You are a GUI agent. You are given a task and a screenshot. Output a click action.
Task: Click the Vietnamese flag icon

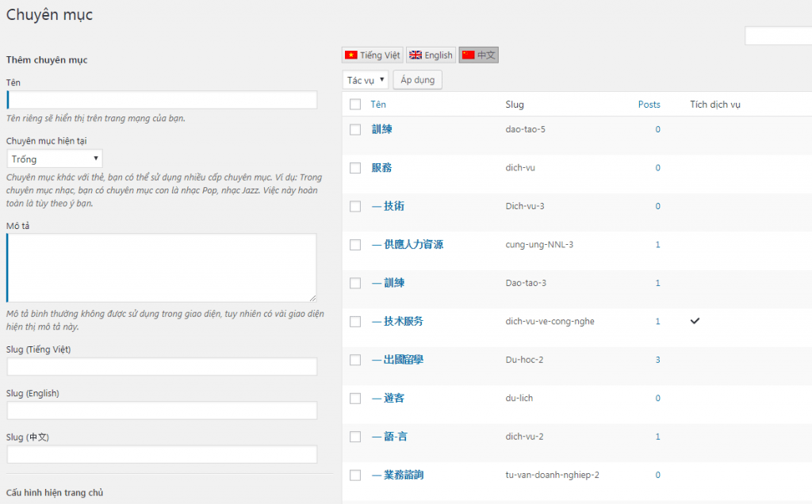coord(351,55)
